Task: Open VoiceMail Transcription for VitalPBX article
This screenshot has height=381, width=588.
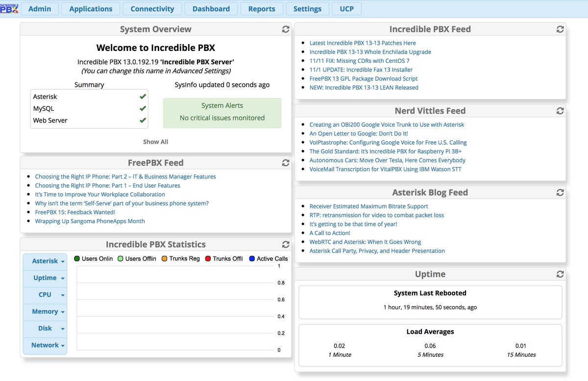Action: pos(386,169)
